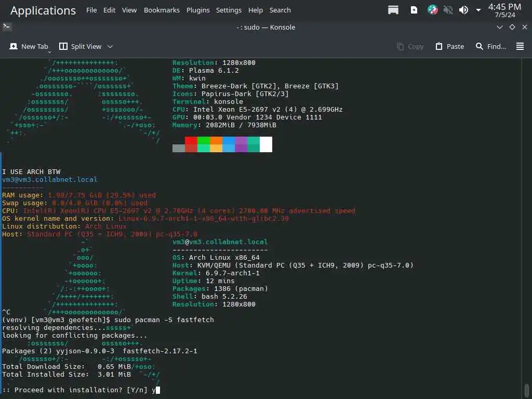The width and height of the screenshot is (532, 399).
Task: Click the Paste toolbar button
Action: point(449,46)
